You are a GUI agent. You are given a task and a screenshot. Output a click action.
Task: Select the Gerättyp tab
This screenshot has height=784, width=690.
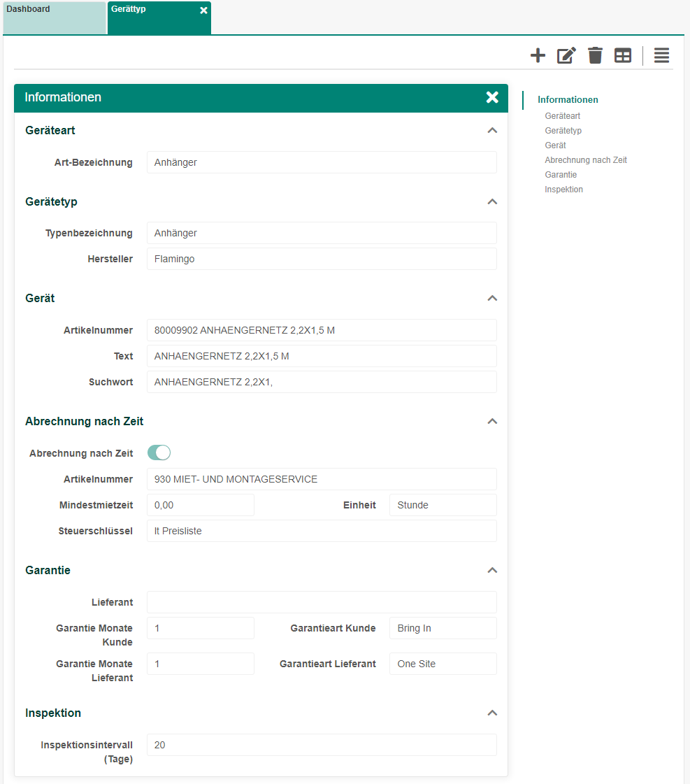(150, 17)
